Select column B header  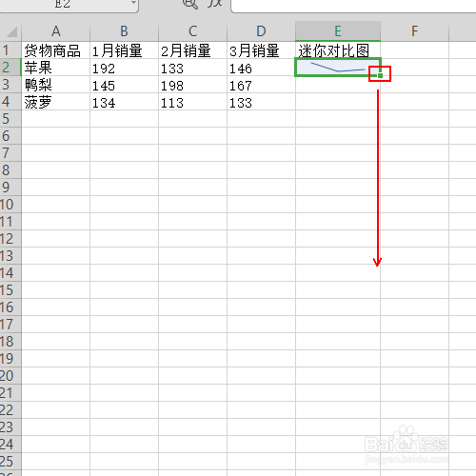(124, 31)
